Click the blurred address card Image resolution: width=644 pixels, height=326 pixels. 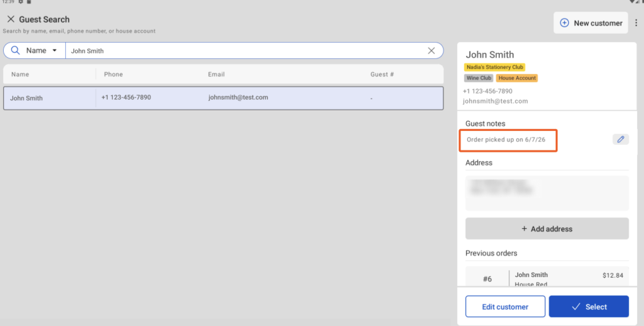point(547,193)
